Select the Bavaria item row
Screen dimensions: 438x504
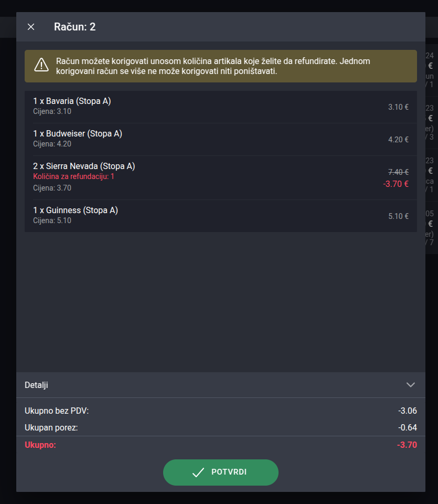[221, 107]
